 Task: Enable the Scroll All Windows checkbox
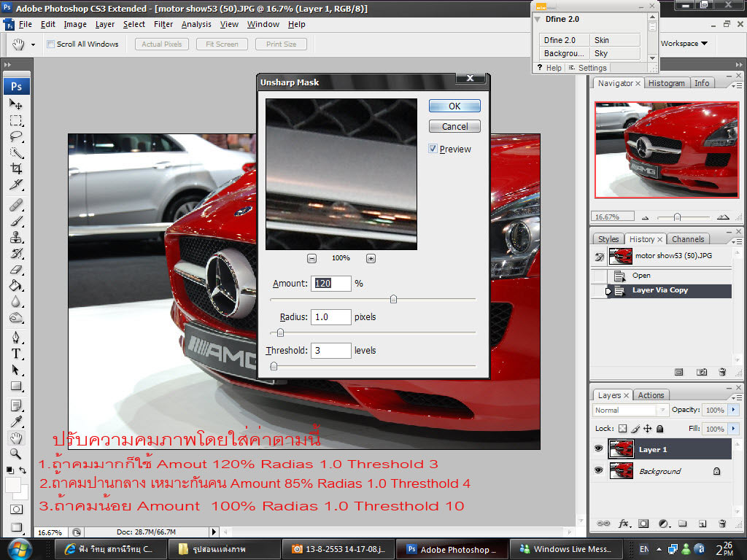click(50, 44)
